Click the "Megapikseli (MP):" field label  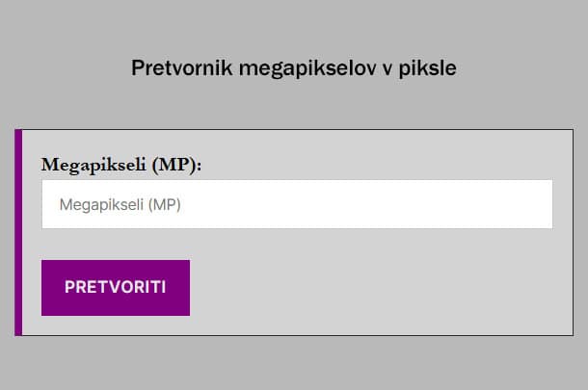pyautogui.click(x=121, y=164)
